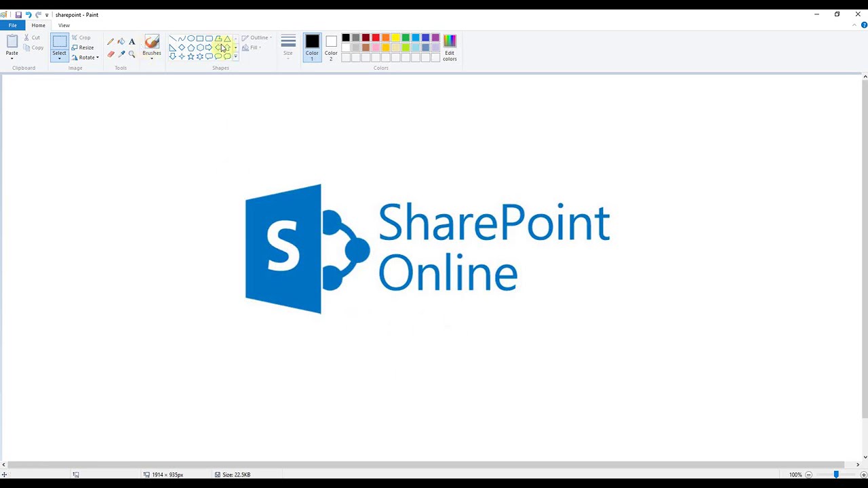Choose the Curve shape
This screenshot has height=488, width=868.
tap(182, 38)
